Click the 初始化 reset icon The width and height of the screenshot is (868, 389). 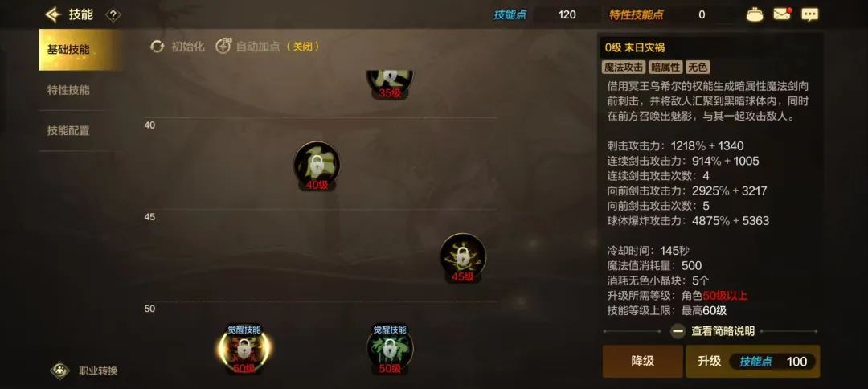pos(158,47)
